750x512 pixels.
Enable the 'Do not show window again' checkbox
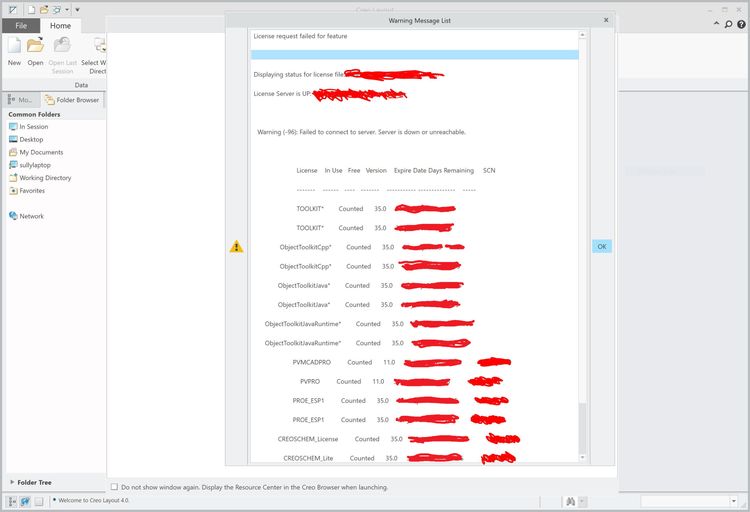point(114,487)
